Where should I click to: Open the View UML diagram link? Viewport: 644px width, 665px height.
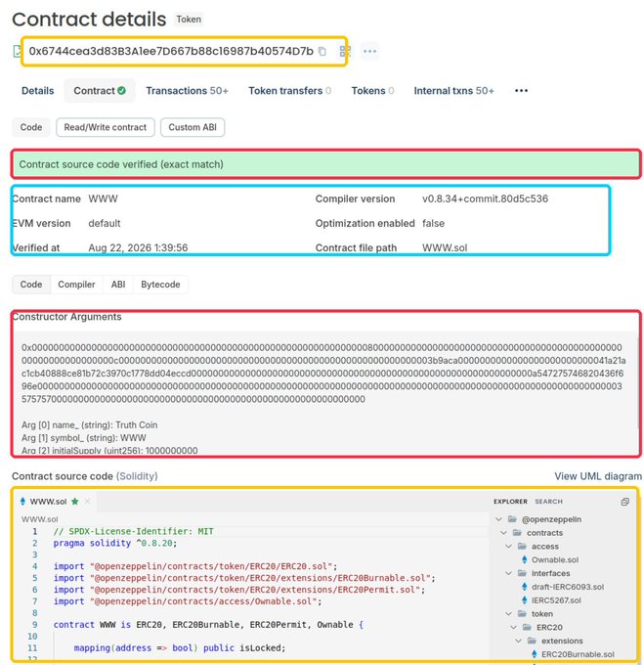pyautogui.click(x=598, y=476)
